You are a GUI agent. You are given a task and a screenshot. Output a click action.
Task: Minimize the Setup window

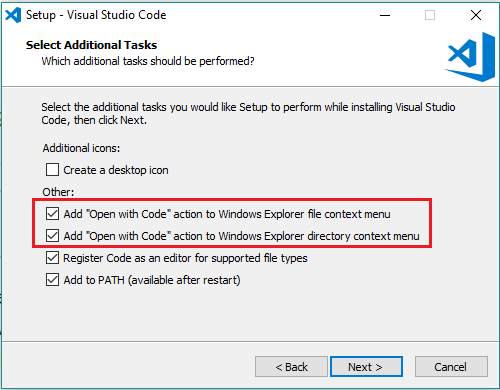(385, 15)
